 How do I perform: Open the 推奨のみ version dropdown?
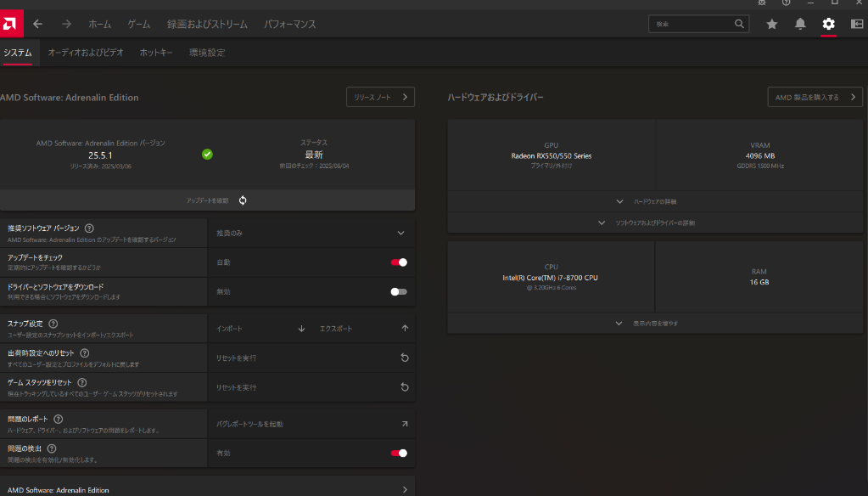311,233
